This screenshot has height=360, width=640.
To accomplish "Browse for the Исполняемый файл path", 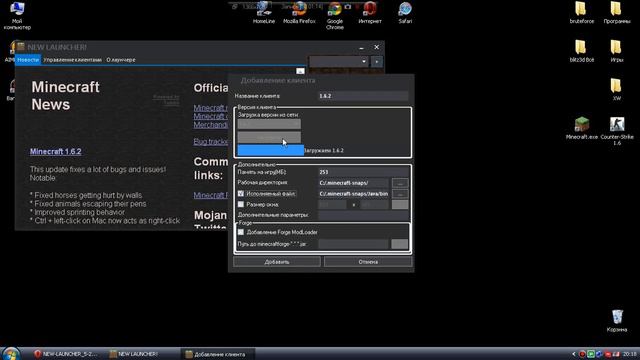I will coord(400,194).
